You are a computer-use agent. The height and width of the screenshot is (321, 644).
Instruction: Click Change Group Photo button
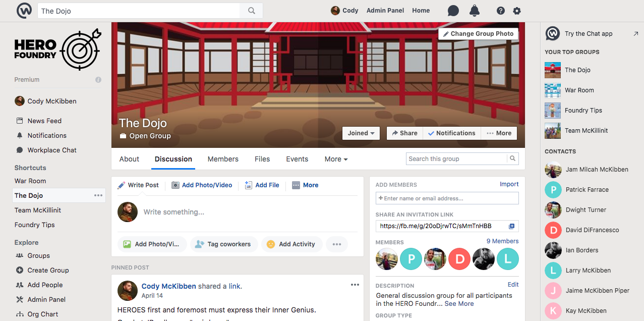[x=478, y=34]
